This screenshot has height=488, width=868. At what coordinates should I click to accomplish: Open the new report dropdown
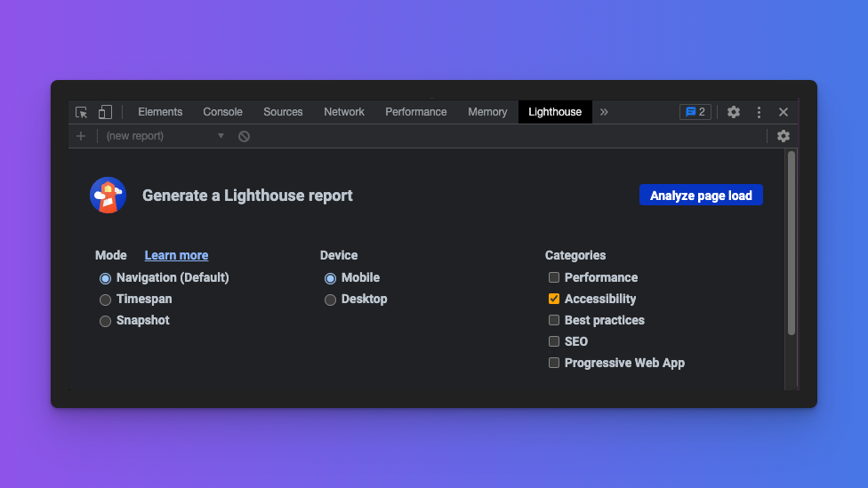[x=165, y=136]
